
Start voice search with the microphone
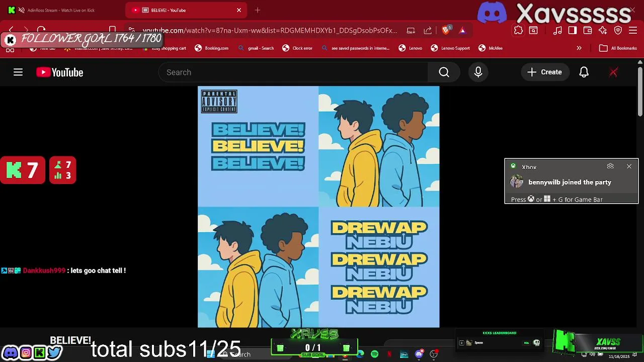(x=478, y=72)
